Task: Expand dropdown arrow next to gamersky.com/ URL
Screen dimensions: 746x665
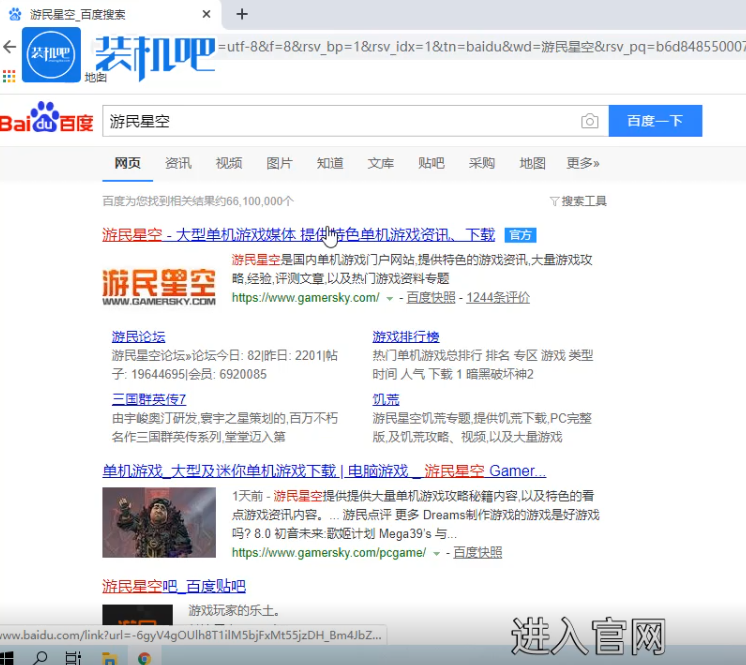Action: click(390, 299)
